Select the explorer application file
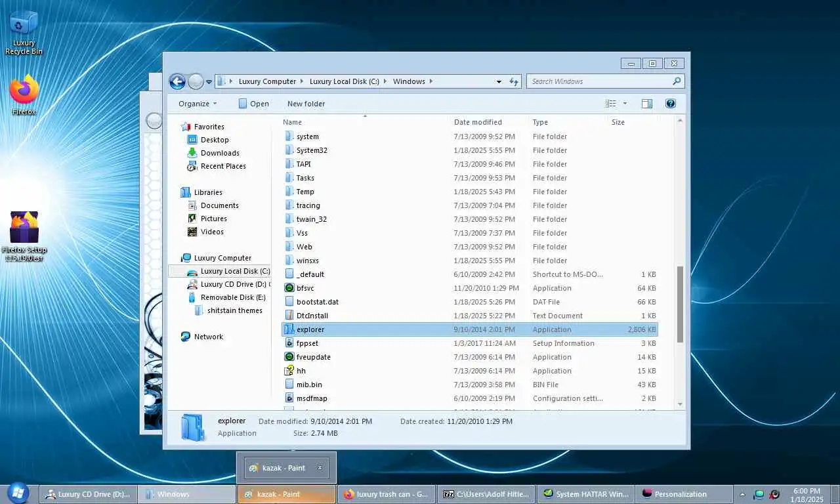Screen dimensions: 840x504 [x=469, y=329]
